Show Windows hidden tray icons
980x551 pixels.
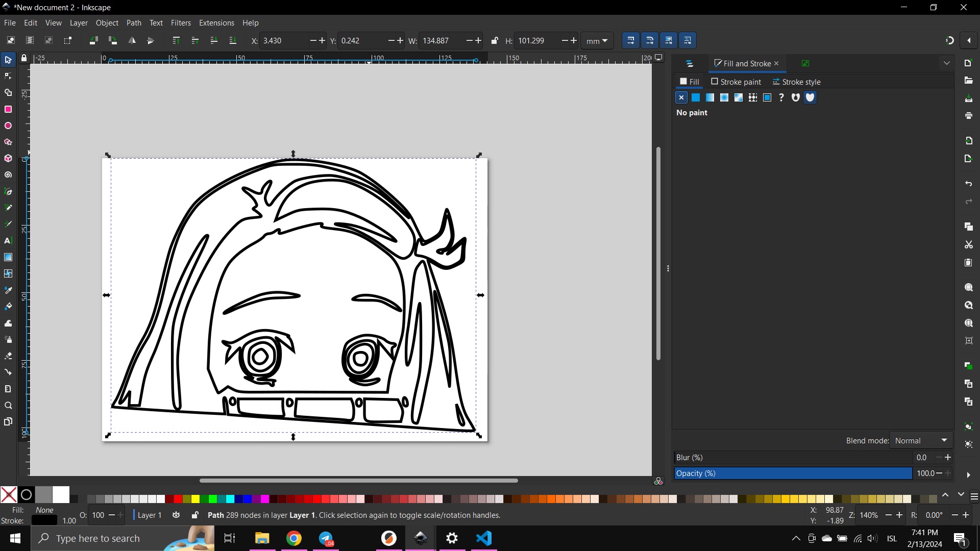(x=796, y=538)
